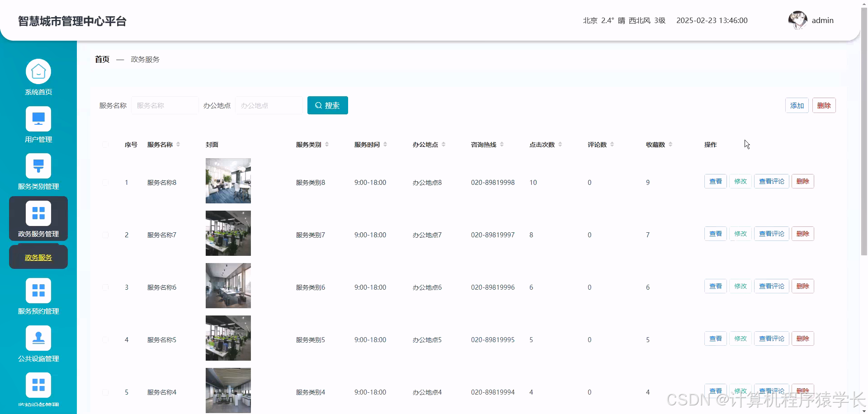
Task: Click 删除 for the 服务名称5 row
Action: (803, 339)
